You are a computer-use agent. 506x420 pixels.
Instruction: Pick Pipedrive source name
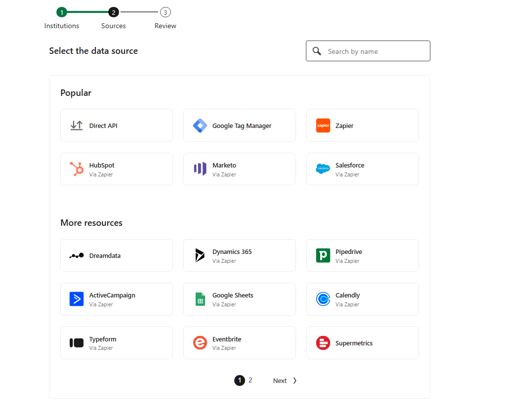click(348, 252)
